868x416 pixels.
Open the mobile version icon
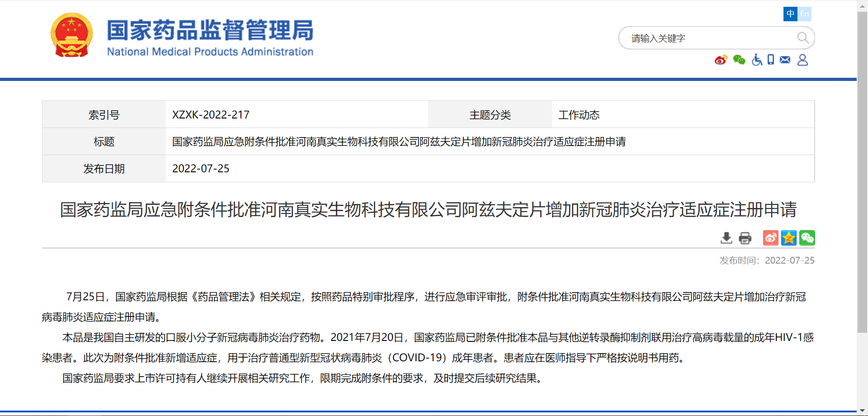pyautogui.click(x=770, y=60)
